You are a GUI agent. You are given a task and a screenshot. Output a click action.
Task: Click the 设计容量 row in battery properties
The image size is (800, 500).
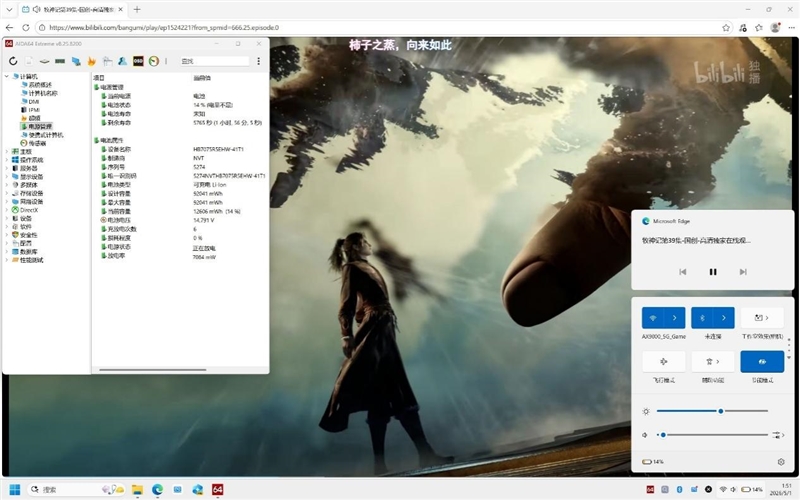point(180,193)
